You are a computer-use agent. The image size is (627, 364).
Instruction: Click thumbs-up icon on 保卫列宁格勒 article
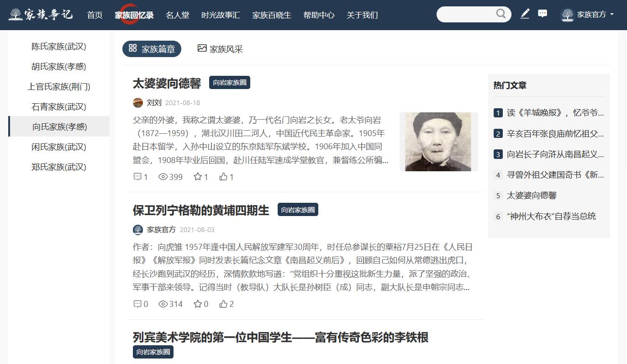tap(223, 304)
